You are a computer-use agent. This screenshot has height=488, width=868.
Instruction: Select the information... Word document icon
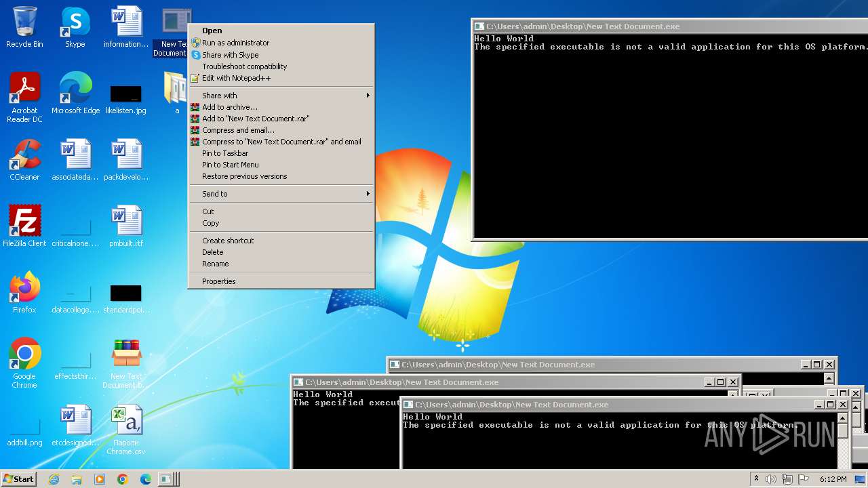click(x=126, y=27)
